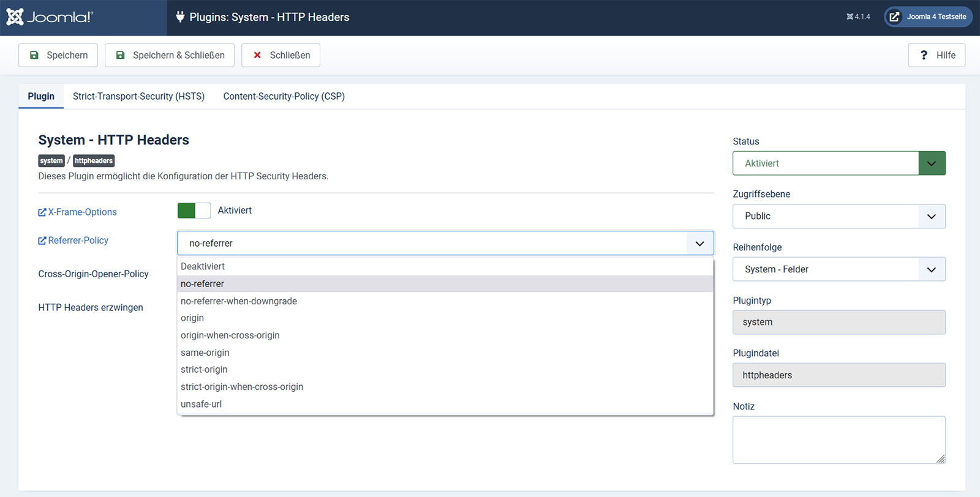
Task: Switch to the Strict-Transport-Security (HSTS) tab
Action: pos(138,97)
